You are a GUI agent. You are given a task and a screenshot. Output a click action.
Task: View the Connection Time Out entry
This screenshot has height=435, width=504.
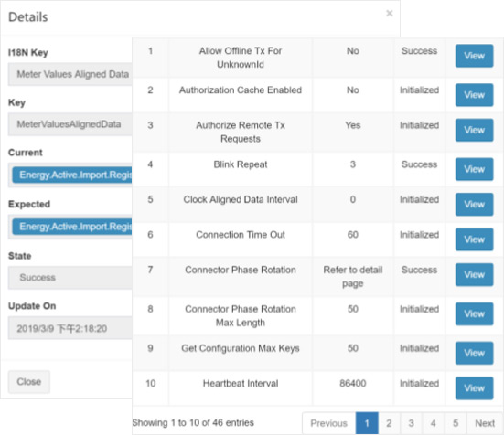click(474, 239)
